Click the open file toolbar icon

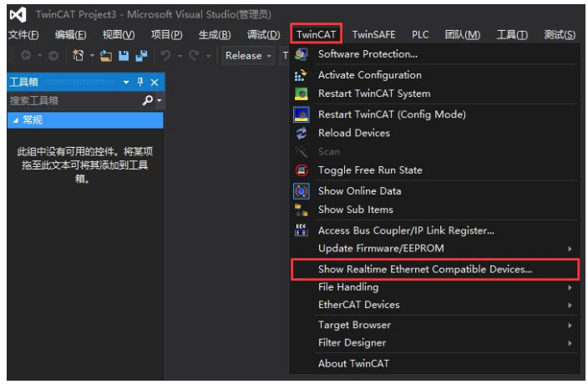click(x=106, y=56)
